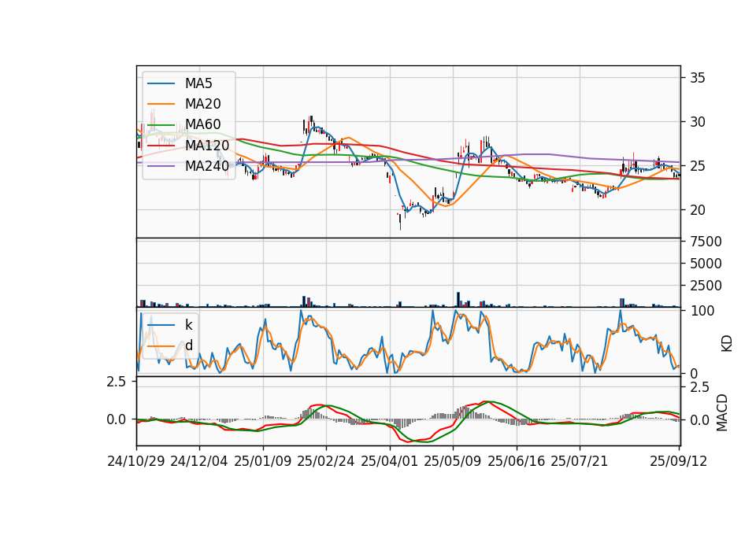Click the price axis value 25
The image size is (756, 543).
pos(698,166)
